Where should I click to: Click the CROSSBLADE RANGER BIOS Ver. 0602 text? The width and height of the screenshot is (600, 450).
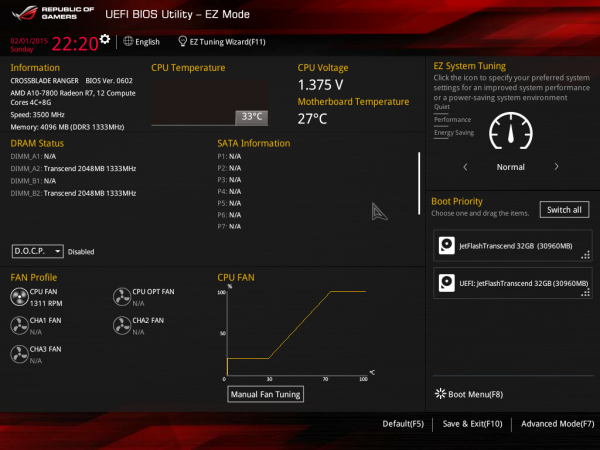pos(72,81)
